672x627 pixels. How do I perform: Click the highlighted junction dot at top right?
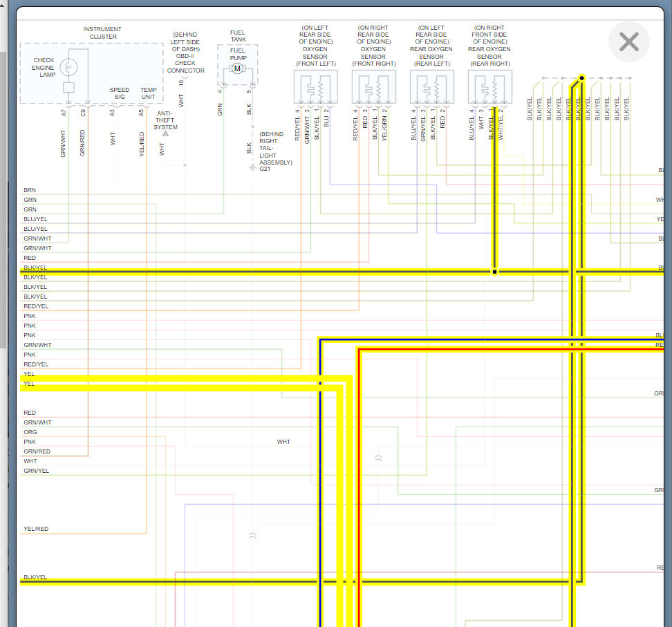pos(581,78)
